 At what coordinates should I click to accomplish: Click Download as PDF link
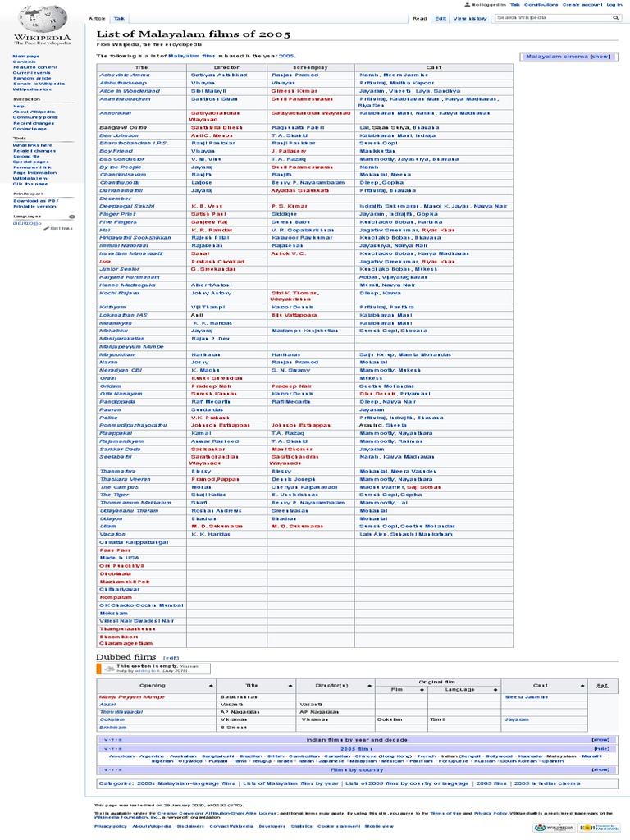[36, 201]
